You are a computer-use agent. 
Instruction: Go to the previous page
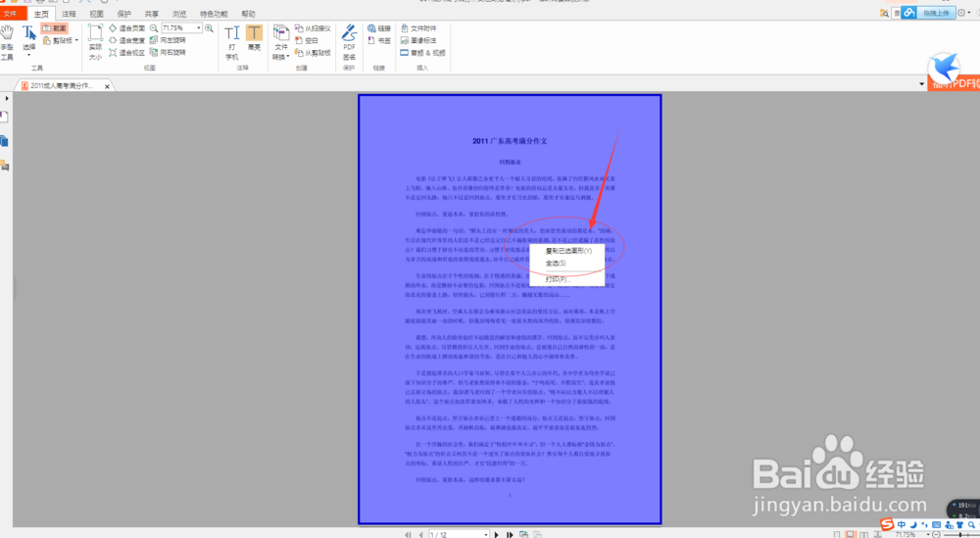[x=420, y=535]
